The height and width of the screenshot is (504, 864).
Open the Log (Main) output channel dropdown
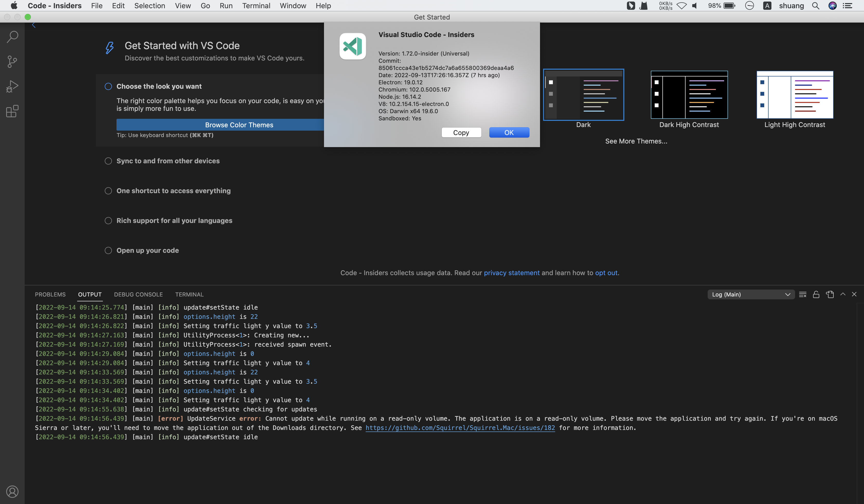[x=751, y=294]
